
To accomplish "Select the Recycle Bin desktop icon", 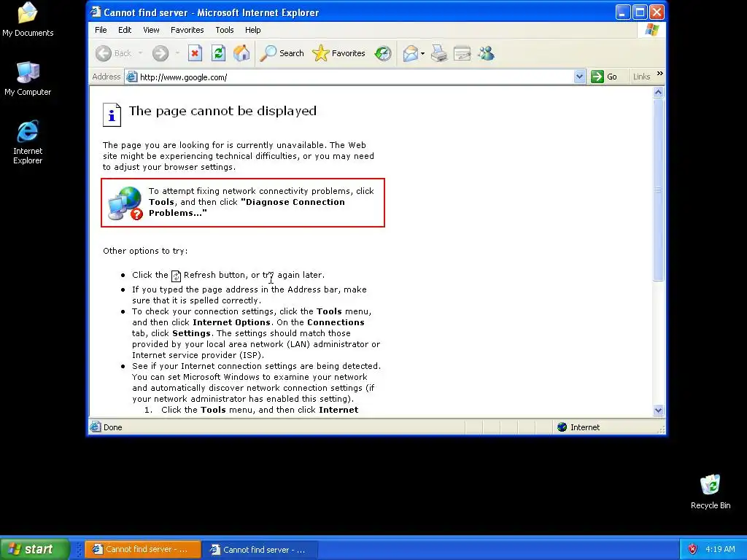I will tap(711, 492).
